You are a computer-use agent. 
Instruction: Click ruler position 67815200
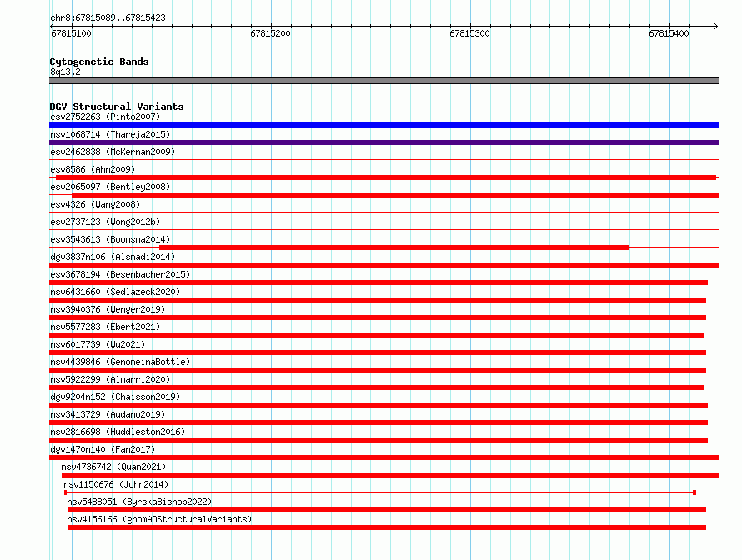(270, 33)
